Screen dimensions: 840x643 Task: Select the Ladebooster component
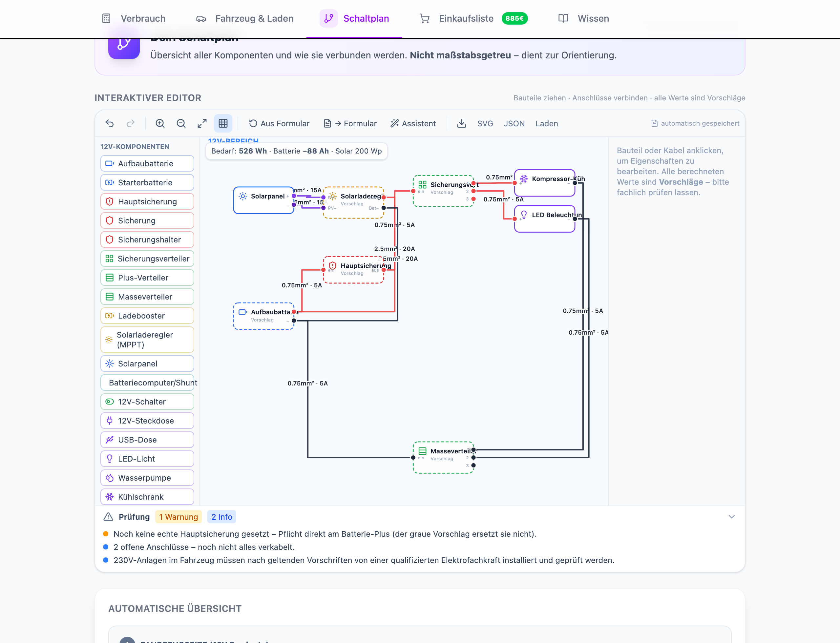tap(147, 316)
